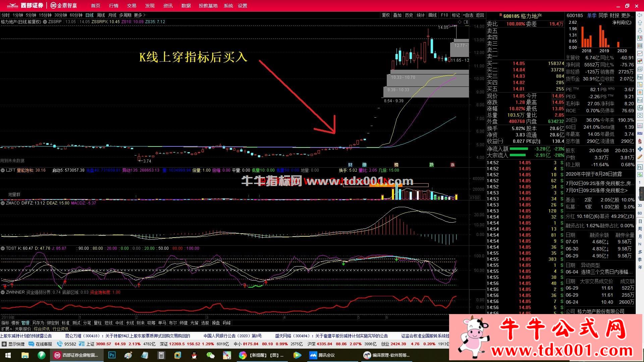This screenshot has width=644, height=362.
Task: Switch to 60分钟 period
Action: pos(76,15)
